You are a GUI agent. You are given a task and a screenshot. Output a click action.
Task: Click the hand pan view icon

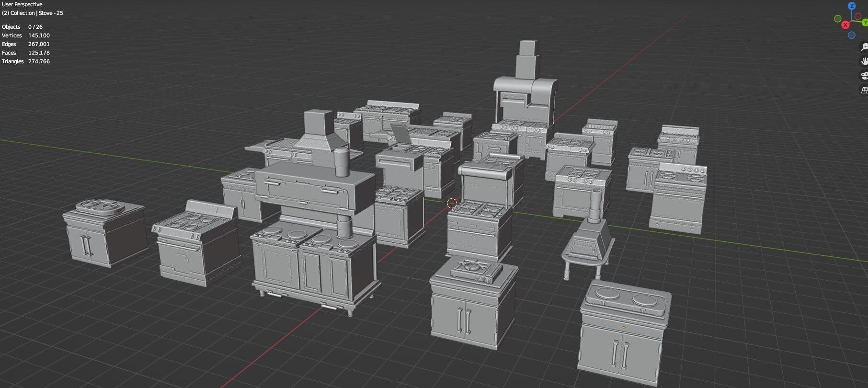pyautogui.click(x=864, y=61)
